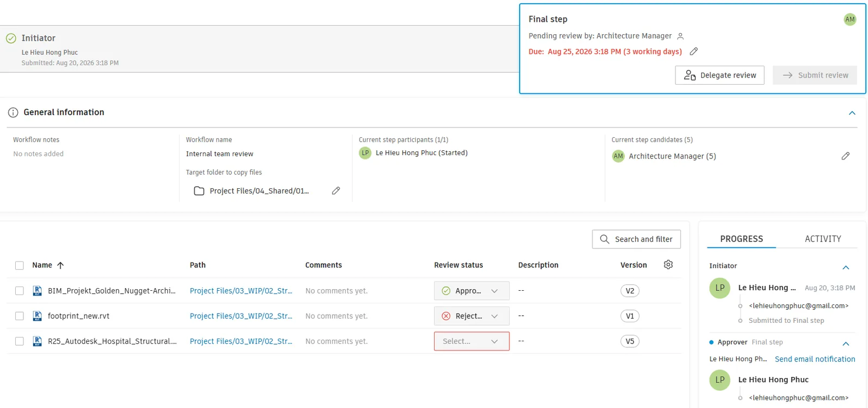The height and width of the screenshot is (408, 868).
Task: Click the V5 version badge
Action: (x=630, y=341)
